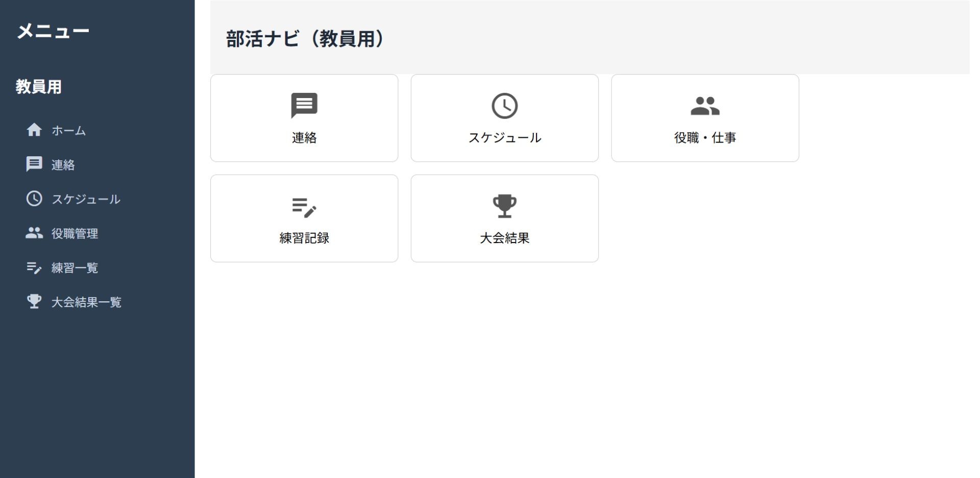Select 練習一覧 in the sidebar
Screen dimensions: 980x478
coord(75,268)
